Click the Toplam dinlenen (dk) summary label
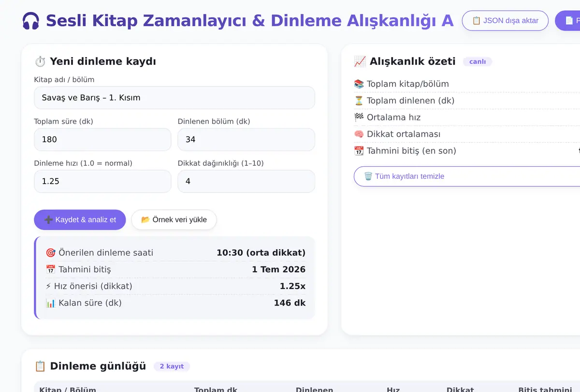 click(x=410, y=101)
